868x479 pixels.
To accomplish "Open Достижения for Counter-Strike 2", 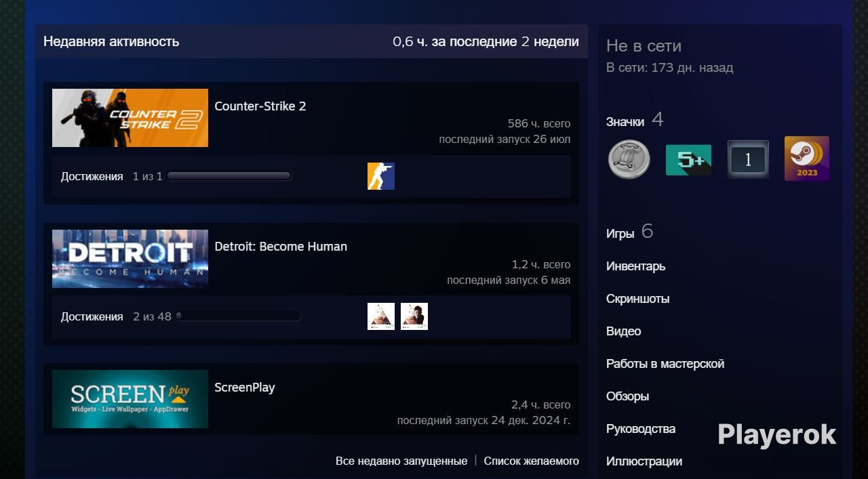I will pos(92,176).
